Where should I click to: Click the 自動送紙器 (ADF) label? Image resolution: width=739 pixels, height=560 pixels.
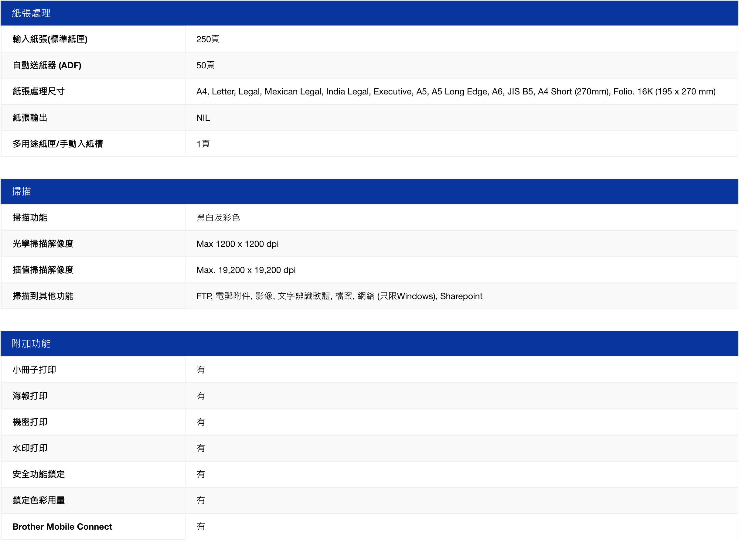point(47,65)
